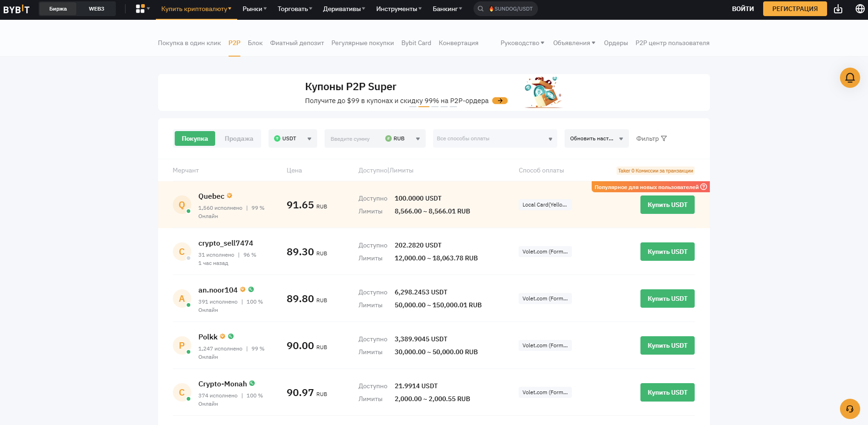Image resolution: width=868 pixels, height=425 pixels.
Task: Click the USDT coin icon in selector
Action: (277, 138)
